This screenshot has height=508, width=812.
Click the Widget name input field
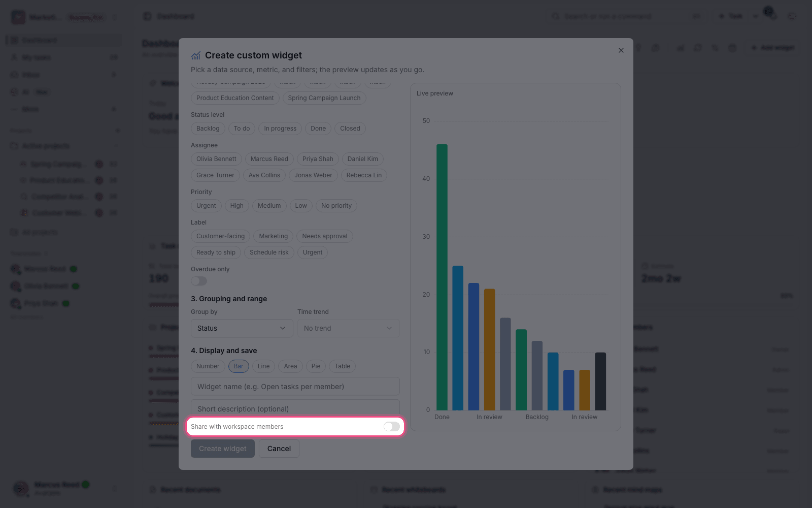tap(295, 387)
